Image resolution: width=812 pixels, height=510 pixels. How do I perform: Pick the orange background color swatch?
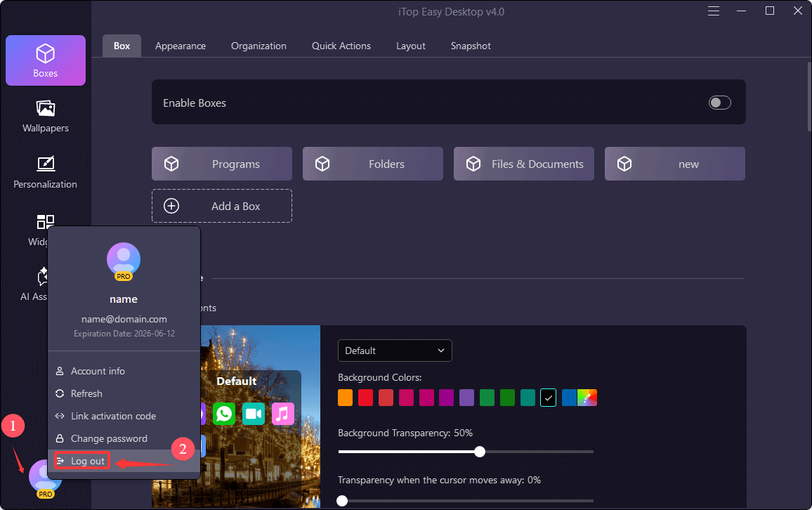[345, 398]
